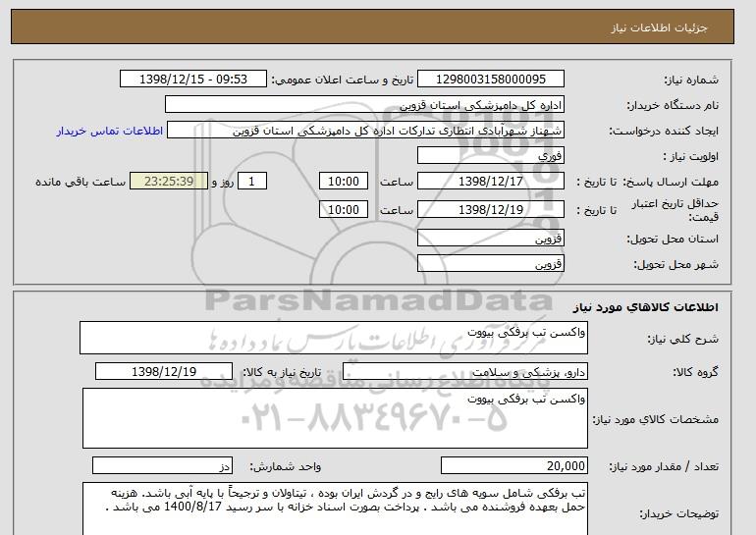
Task: Click the buyer notes text area
Action: tap(335, 508)
